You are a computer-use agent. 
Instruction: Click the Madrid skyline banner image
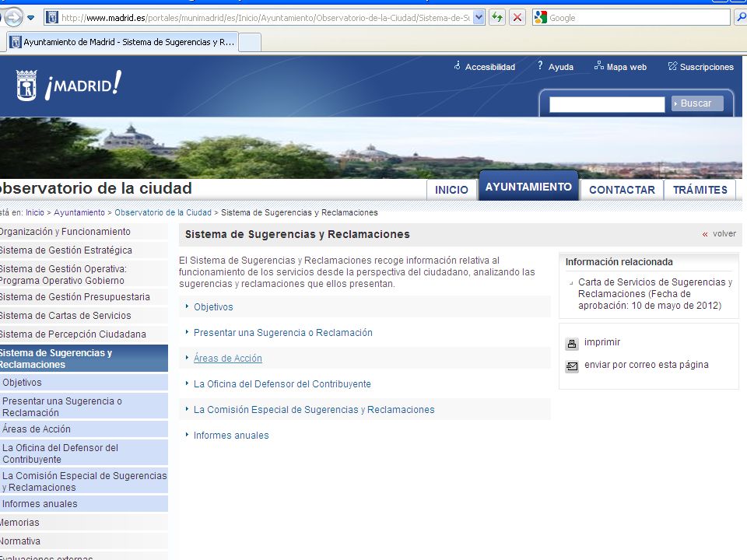click(370, 148)
